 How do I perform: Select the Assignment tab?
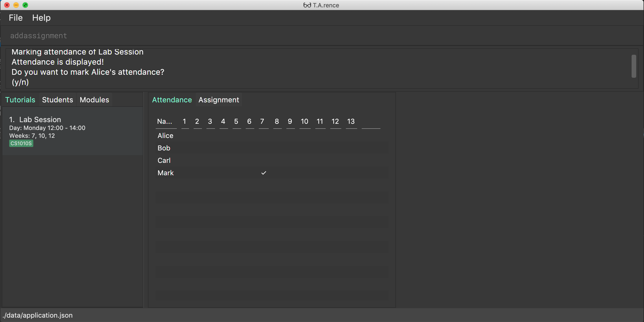click(x=219, y=100)
